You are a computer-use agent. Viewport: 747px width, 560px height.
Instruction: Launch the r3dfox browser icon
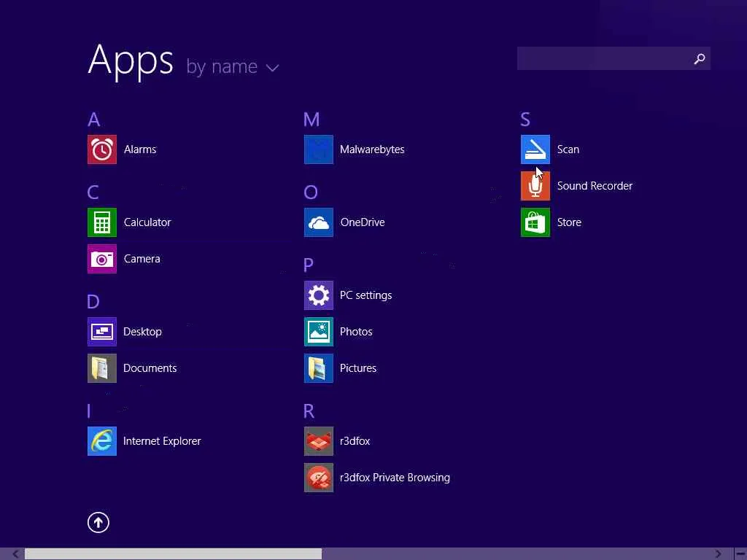click(319, 441)
